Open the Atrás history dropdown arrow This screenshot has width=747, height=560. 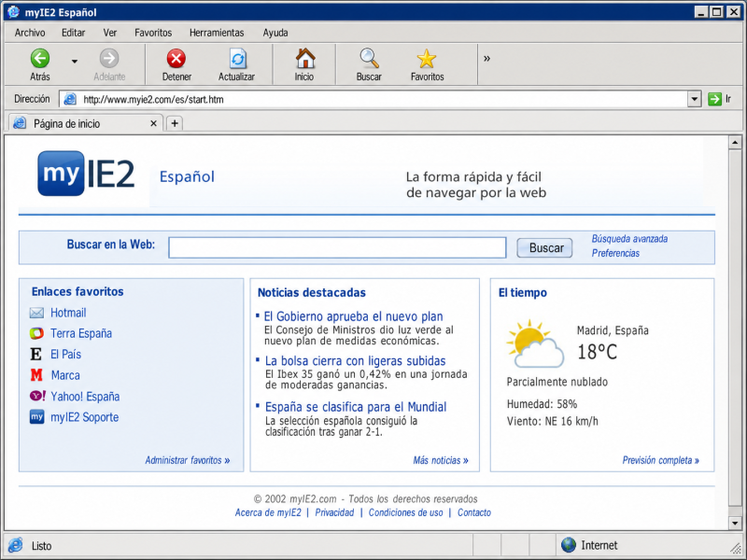[75, 62]
